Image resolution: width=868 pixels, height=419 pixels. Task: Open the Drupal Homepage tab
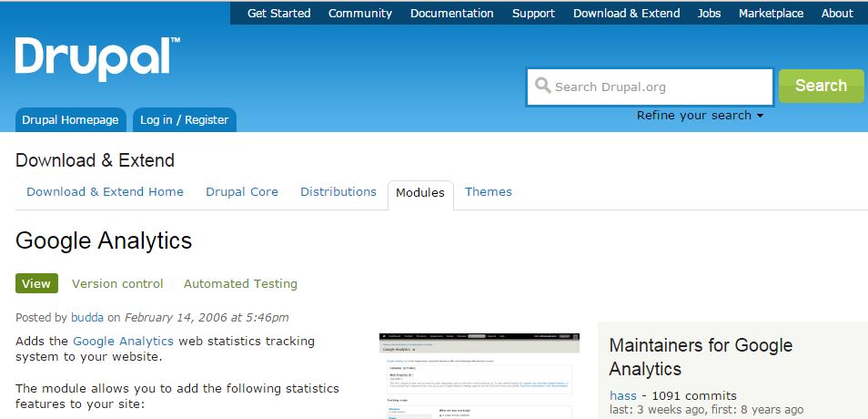point(70,119)
